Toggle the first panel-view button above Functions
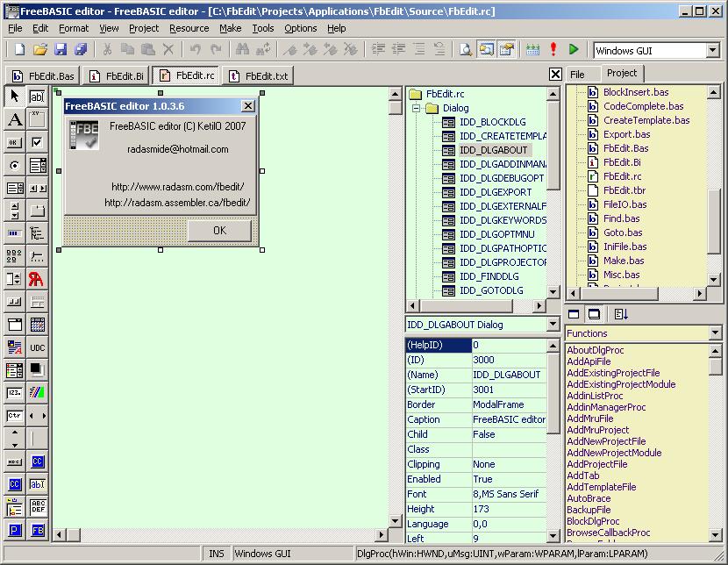 click(574, 314)
